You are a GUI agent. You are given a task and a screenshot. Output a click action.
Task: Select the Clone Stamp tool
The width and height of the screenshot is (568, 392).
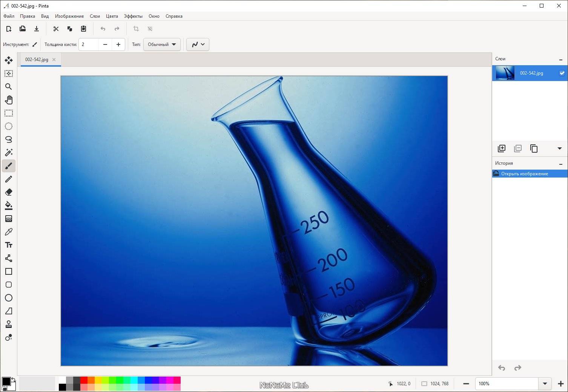[x=9, y=324]
